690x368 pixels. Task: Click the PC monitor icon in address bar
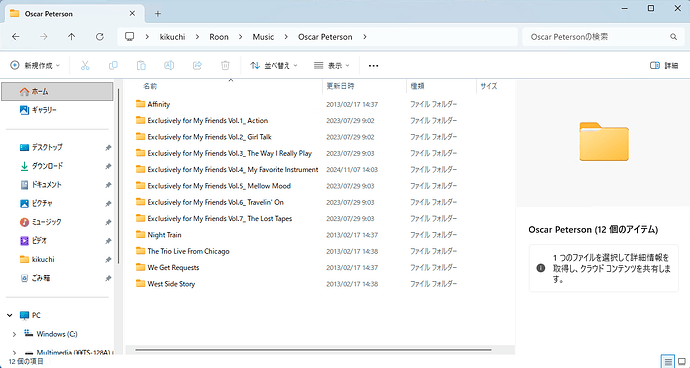pyautogui.click(x=129, y=37)
